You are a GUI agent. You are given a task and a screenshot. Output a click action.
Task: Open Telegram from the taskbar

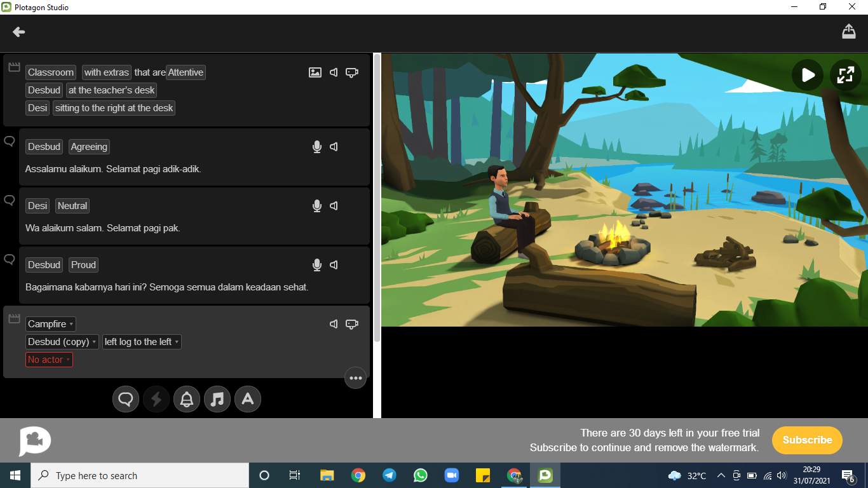(x=390, y=475)
